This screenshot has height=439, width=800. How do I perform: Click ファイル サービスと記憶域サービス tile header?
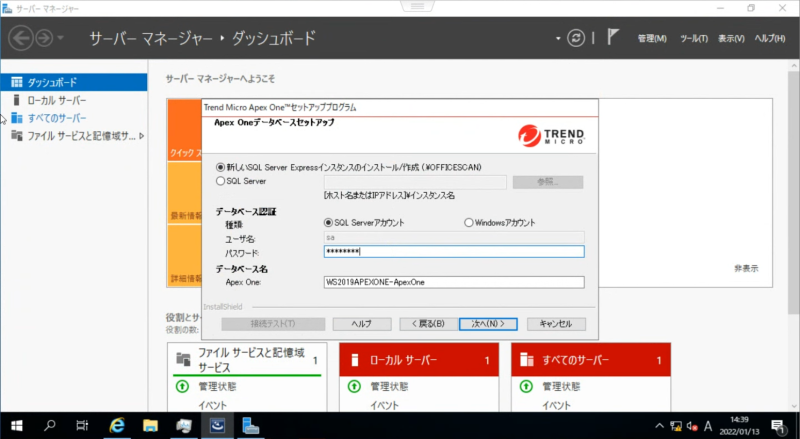(247, 359)
